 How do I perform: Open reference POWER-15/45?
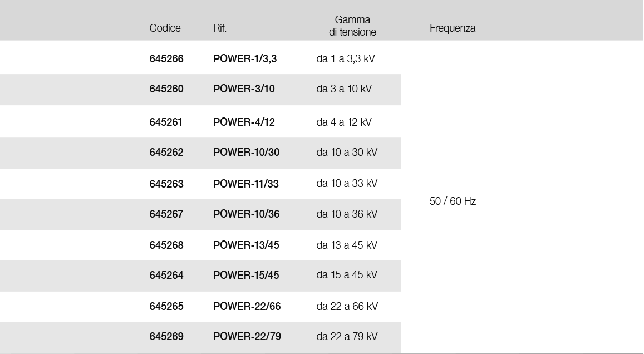(247, 275)
